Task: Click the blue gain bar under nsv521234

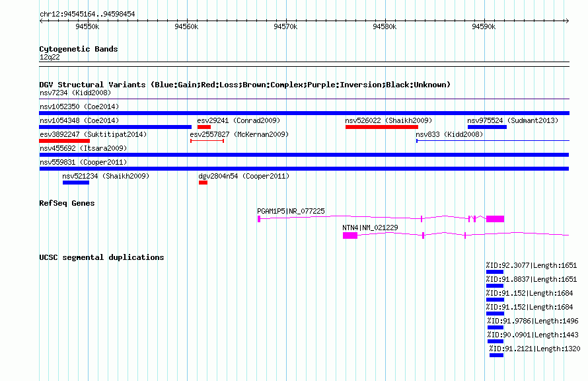Action: click(x=76, y=183)
